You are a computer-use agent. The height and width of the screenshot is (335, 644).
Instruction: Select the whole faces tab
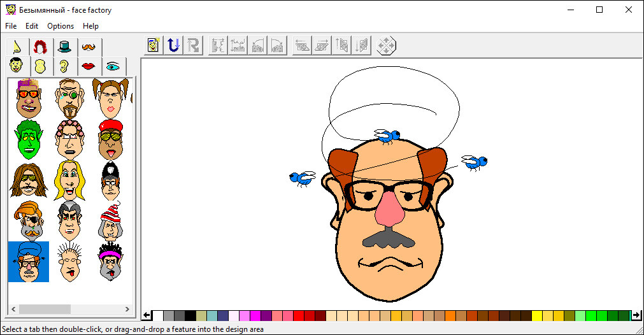17,66
